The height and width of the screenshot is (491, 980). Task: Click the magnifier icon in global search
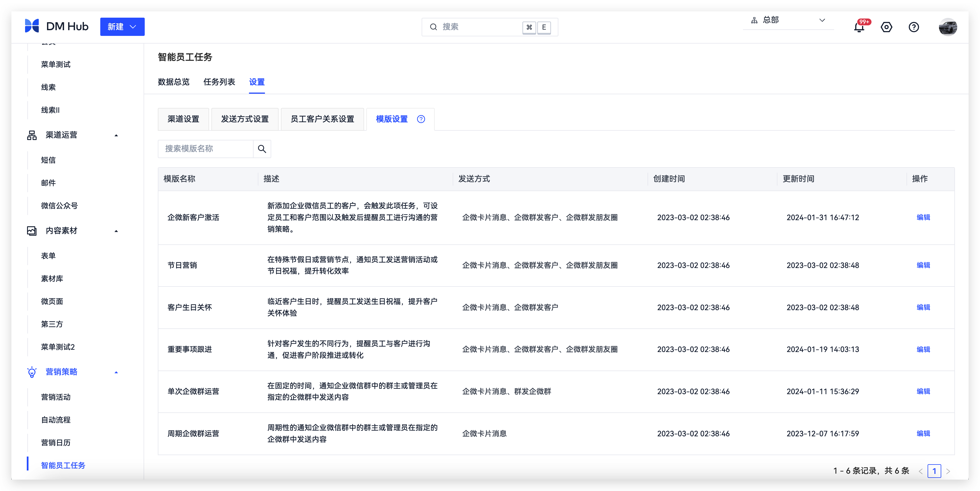click(433, 27)
